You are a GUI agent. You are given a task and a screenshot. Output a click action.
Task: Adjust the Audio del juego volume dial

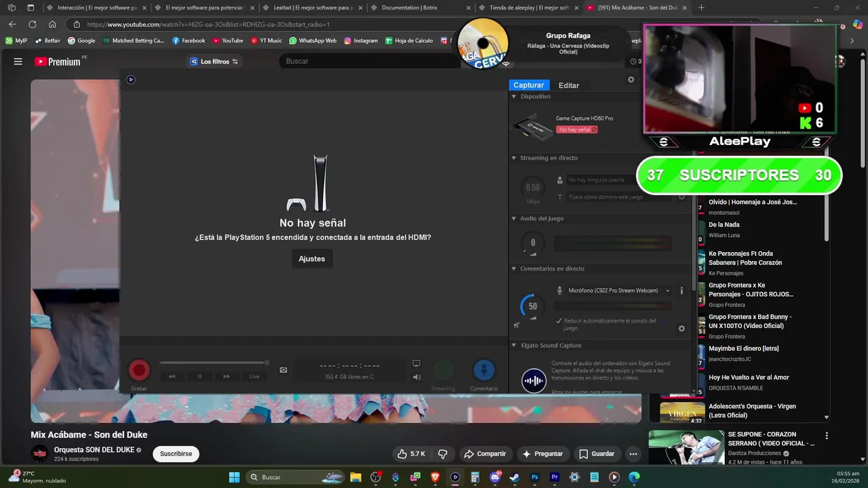[x=533, y=243]
